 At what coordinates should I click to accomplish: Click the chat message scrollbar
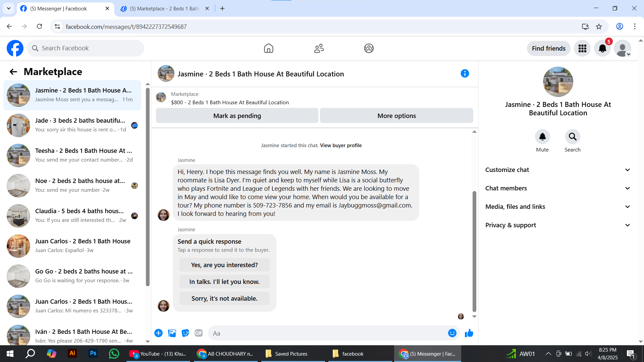474,251
